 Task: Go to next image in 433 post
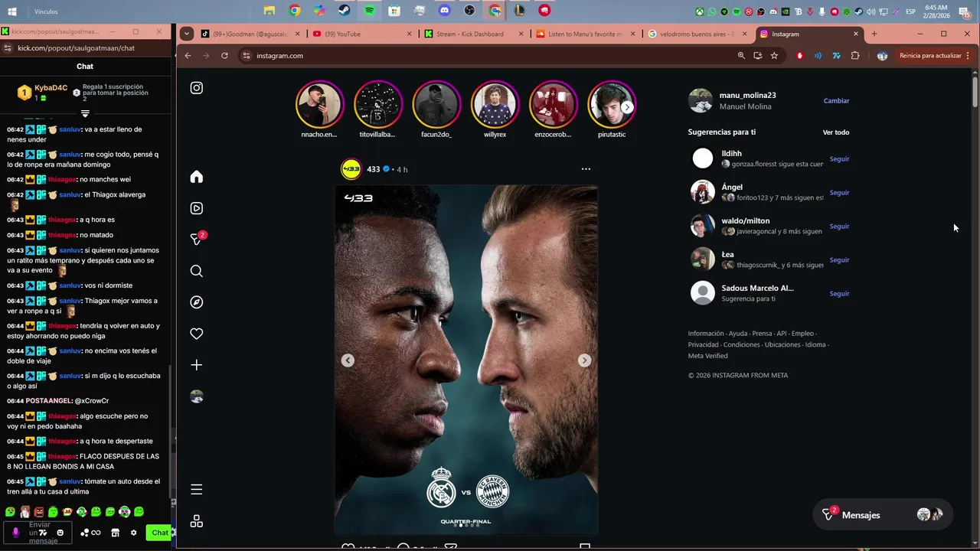pos(584,360)
